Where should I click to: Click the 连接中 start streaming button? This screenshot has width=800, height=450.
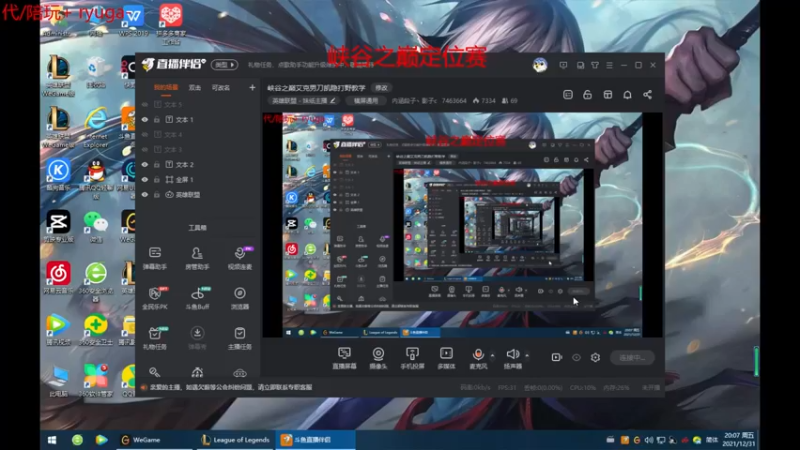pyautogui.click(x=632, y=358)
